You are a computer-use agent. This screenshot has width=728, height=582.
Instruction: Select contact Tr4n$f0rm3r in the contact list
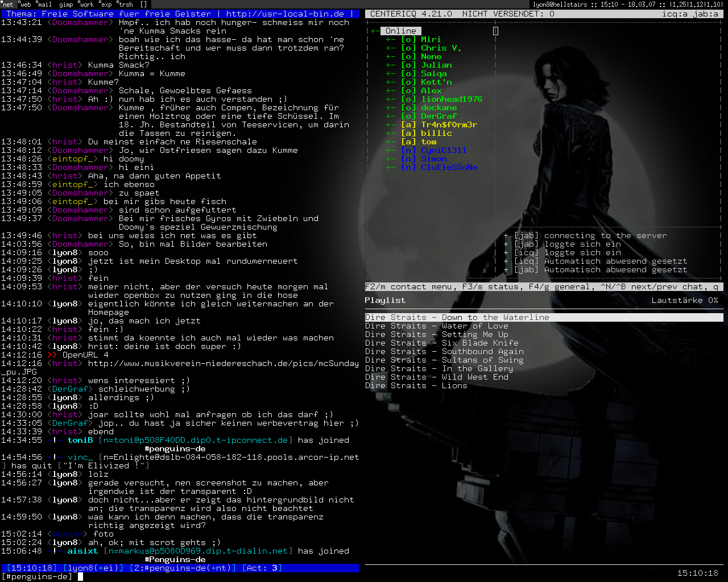coord(449,125)
